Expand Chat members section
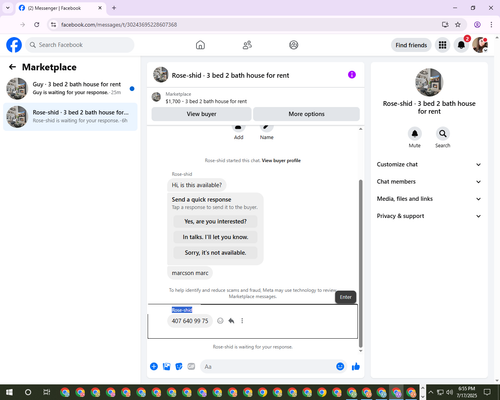The width and height of the screenshot is (500, 400). pyautogui.click(x=429, y=182)
